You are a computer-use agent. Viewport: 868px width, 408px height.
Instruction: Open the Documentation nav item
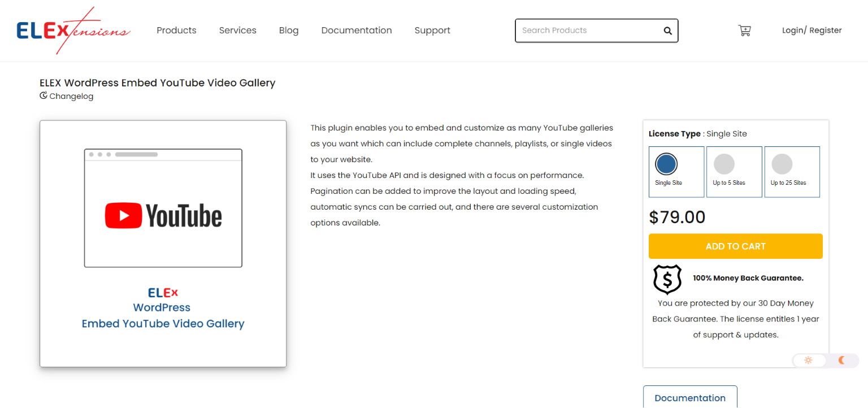357,31
